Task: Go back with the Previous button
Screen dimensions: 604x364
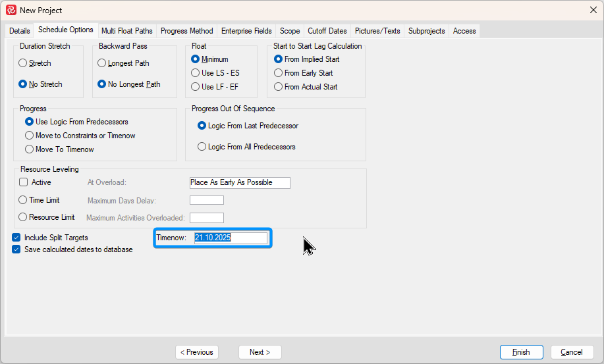Action: 197,352
